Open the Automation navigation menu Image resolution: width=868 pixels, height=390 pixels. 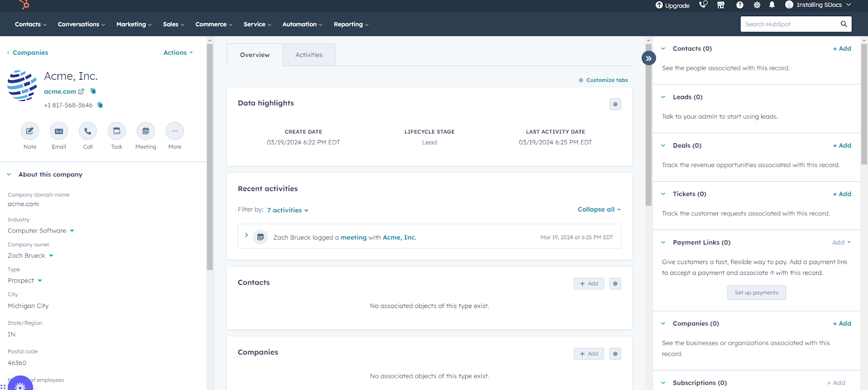click(x=302, y=24)
